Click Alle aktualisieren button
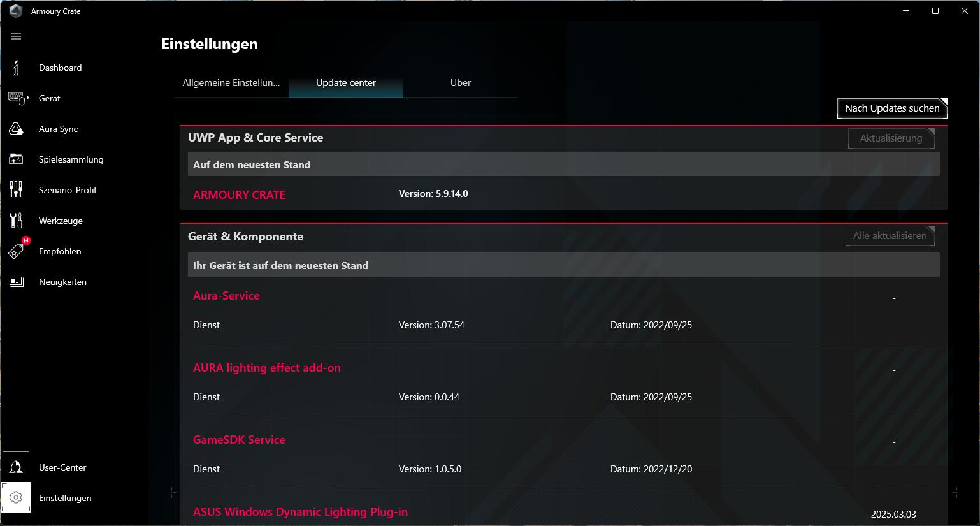Viewport: 980px width, 526px height. pos(890,236)
